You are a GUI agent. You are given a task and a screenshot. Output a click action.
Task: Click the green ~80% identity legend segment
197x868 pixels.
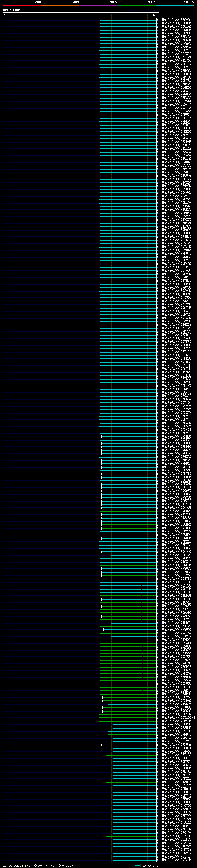[137, 6]
